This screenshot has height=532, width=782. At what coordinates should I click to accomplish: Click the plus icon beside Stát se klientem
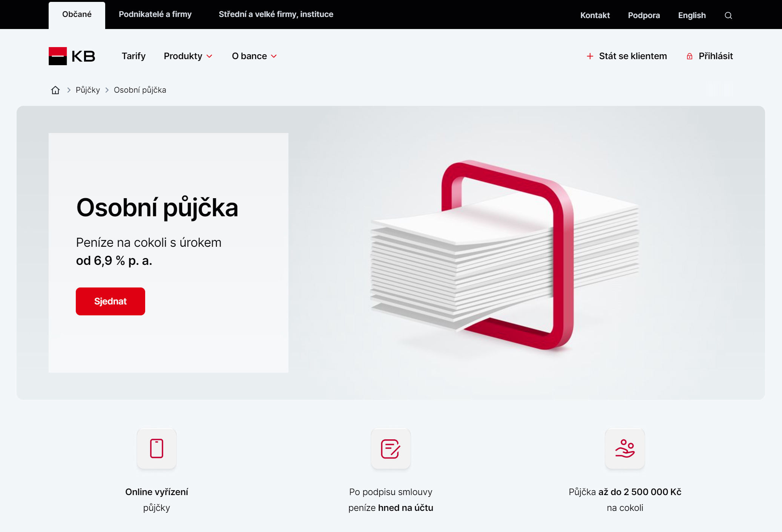click(x=590, y=56)
